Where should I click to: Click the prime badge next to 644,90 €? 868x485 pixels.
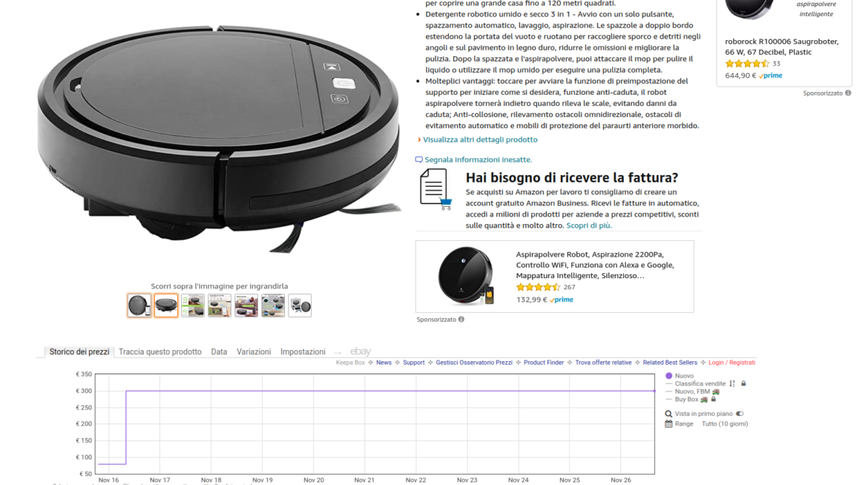point(771,76)
